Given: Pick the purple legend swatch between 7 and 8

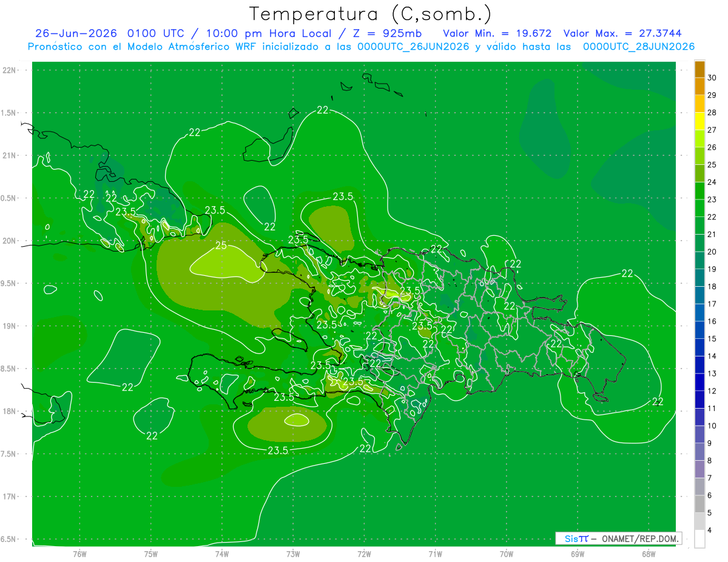Looking at the screenshot, I should pyautogui.click(x=699, y=469).
